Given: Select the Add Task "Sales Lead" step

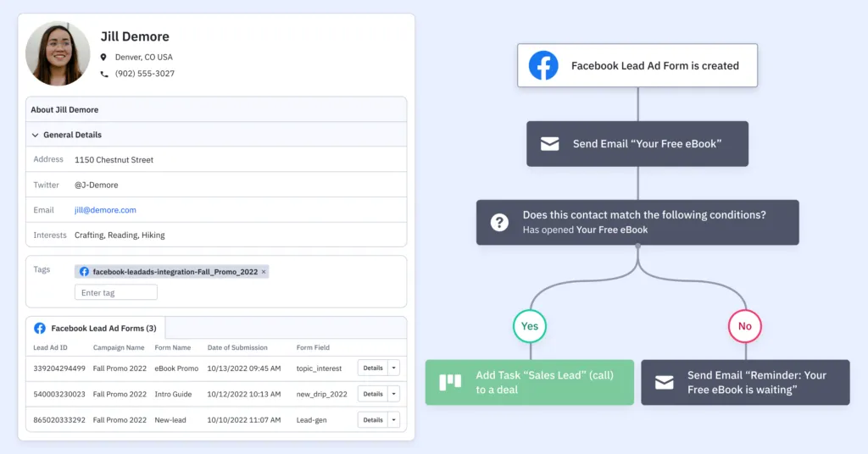Looking at the screenshot, I should click(530, 382).
